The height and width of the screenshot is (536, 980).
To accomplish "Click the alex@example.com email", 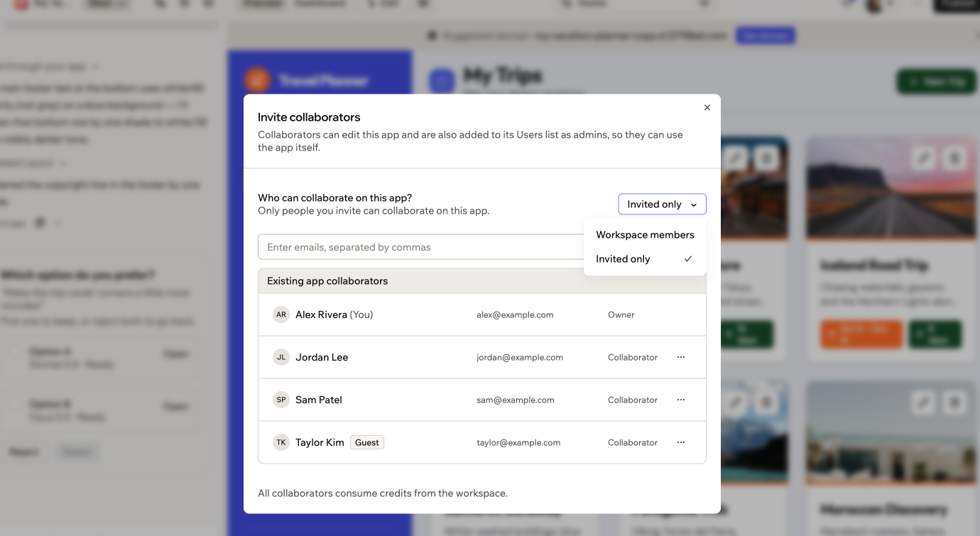I will [515, 315].
